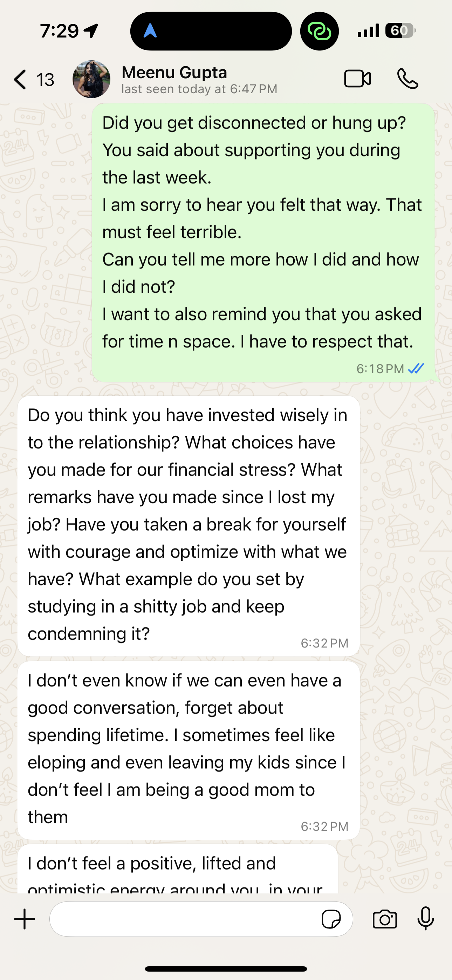Select the 'invested wisely' received message
The height and width of the screenshot is (980, 452).
[188, 525]
